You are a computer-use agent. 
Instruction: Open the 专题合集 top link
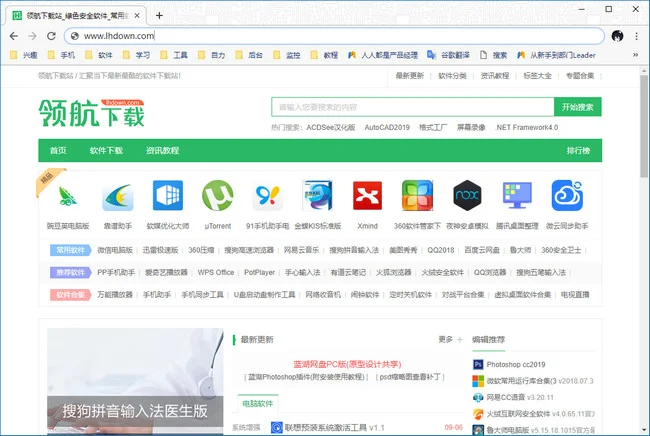[580, 76]
